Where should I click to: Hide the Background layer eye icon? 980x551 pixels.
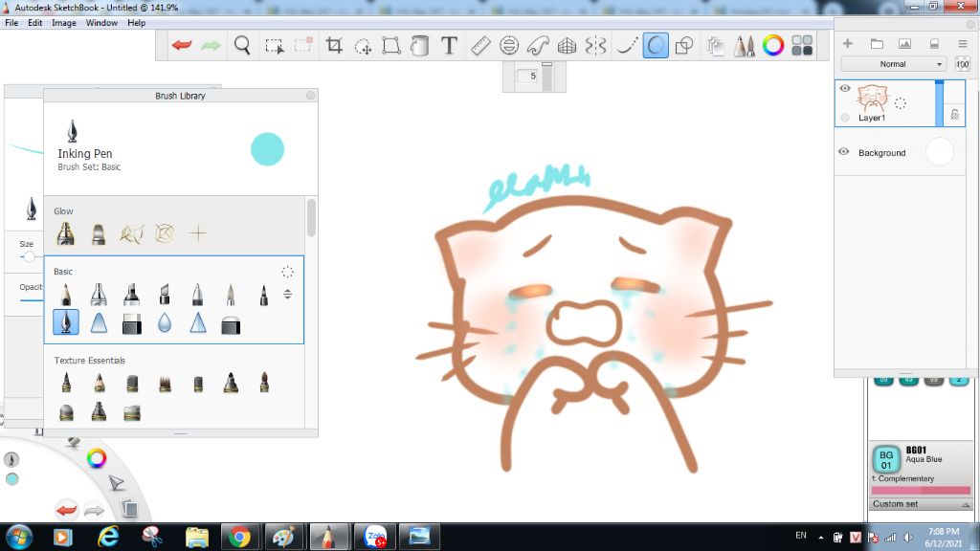pos(844,152)
